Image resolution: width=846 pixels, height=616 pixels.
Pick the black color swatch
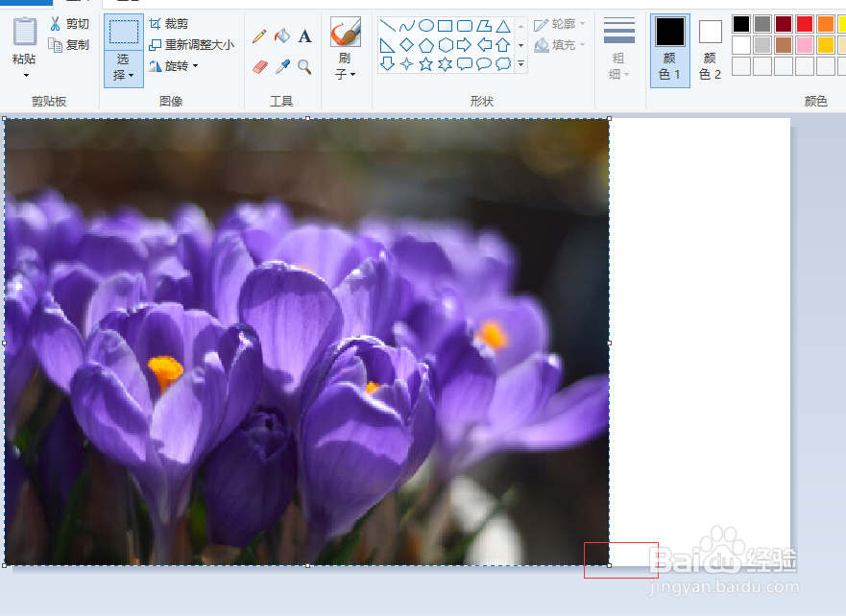pyautogui.click(x=741, y=24)
